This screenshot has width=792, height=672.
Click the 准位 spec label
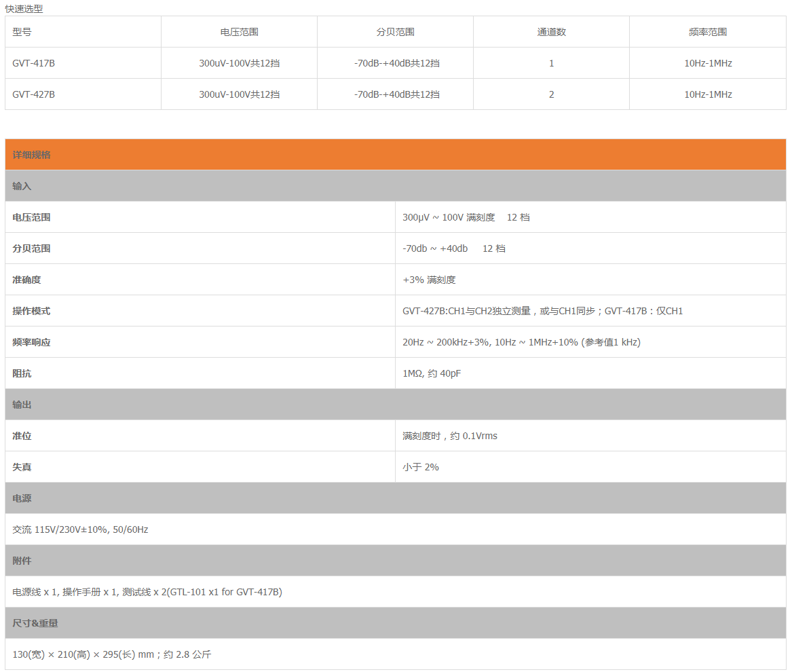coord(22,436)
